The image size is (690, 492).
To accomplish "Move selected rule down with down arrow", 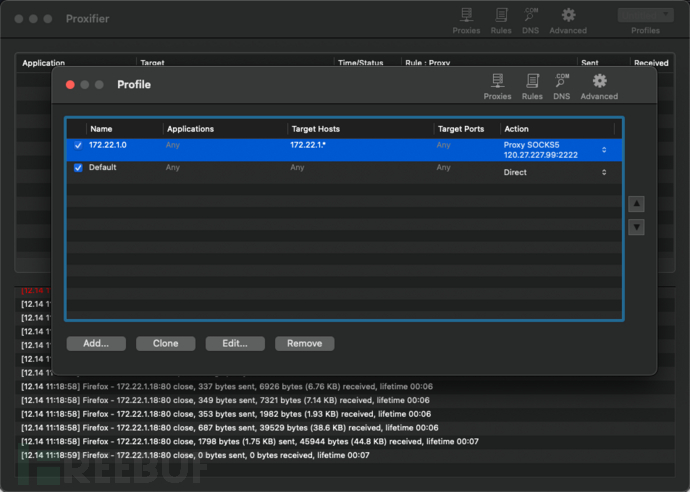I will (x=636, y=227).
